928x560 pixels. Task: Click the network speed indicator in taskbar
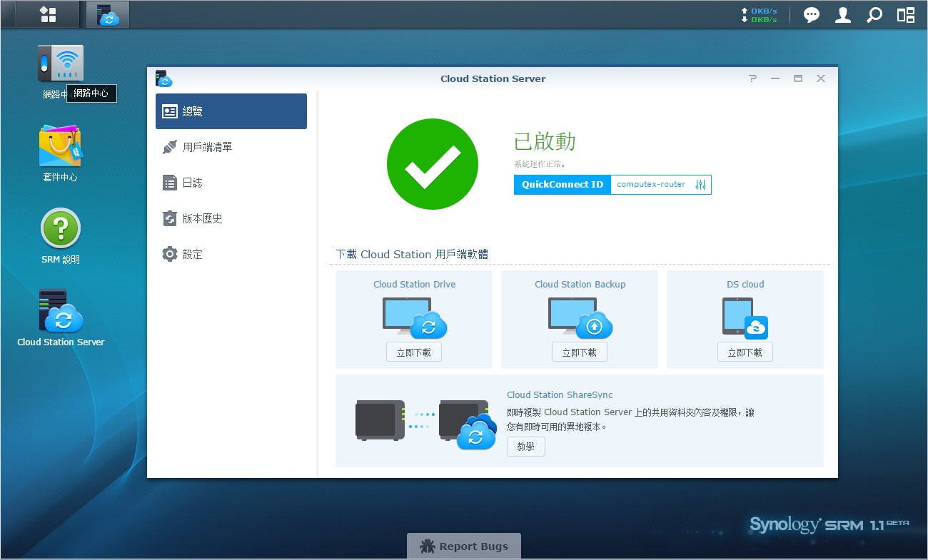click(760, 15)
